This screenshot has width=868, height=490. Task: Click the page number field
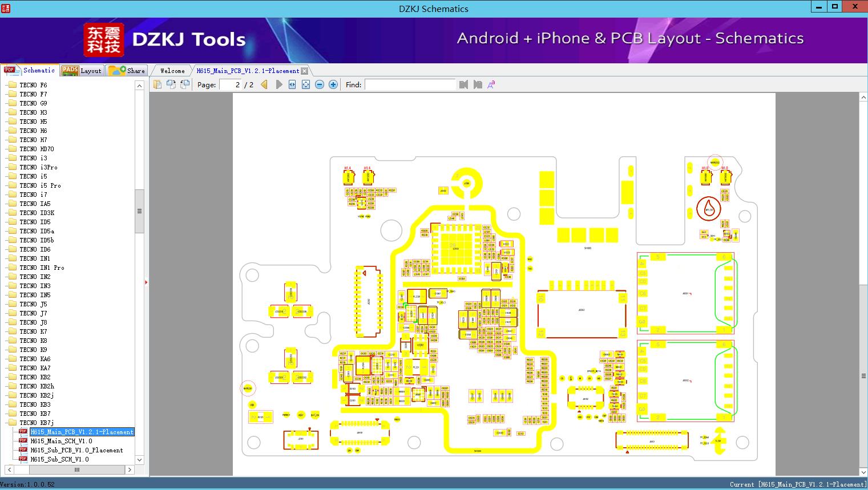pyautogui.click(x=231, y=84)
